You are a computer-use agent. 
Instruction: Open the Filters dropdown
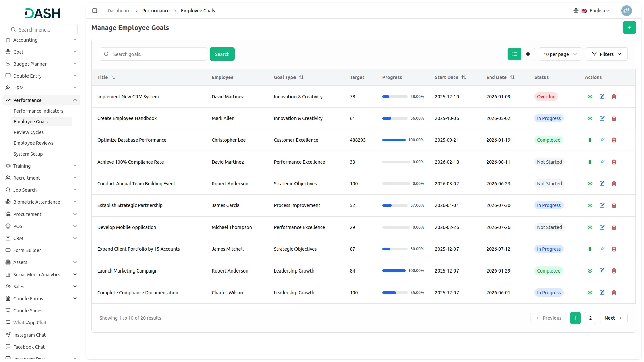click(606, 54)
